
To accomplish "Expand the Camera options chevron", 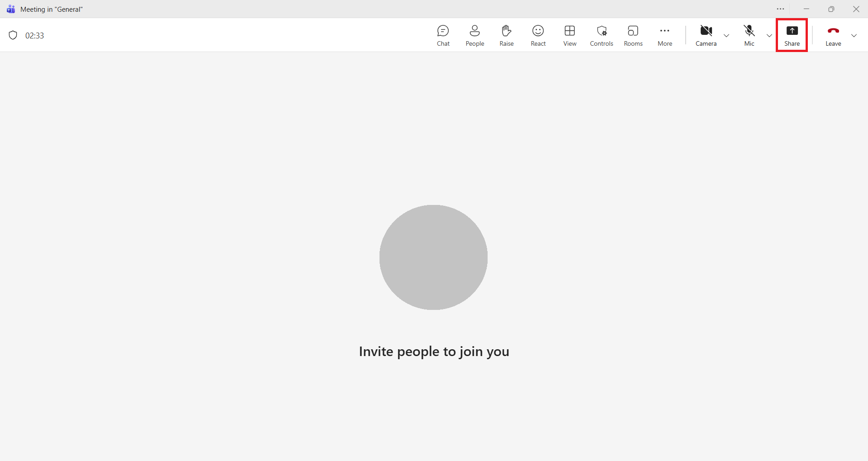I will (x=726, y=36).
